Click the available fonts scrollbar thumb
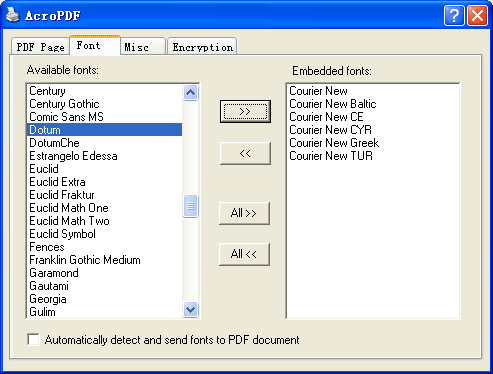Viewport: 493px width, 374px height. [x=191, y=206]
